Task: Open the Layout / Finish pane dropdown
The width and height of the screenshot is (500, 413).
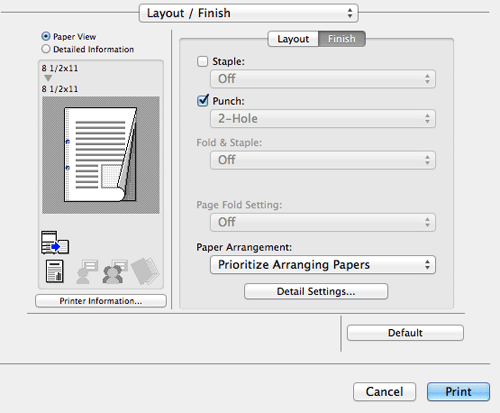Action: pyautogui.click(x=249, y=13)
